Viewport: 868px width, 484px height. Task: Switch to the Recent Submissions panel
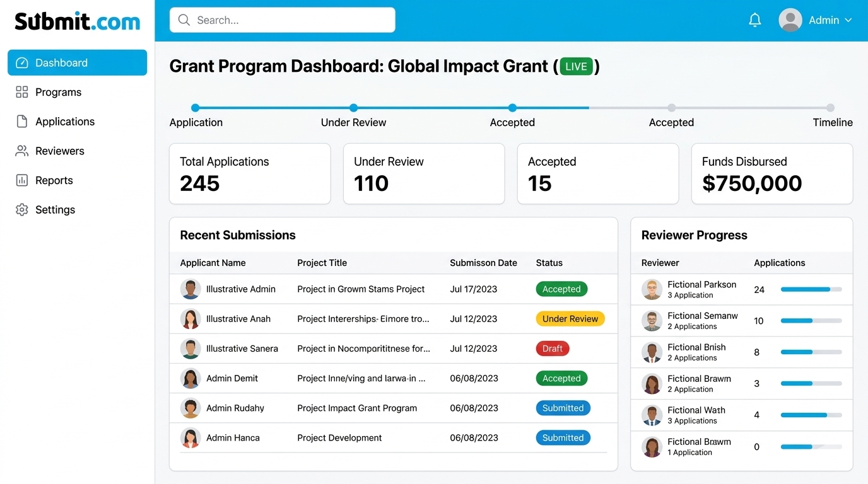[238, 234]
